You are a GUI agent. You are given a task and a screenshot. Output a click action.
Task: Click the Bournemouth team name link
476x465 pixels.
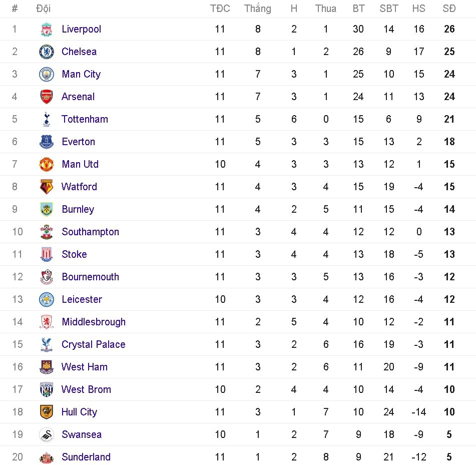coord(90,277)
